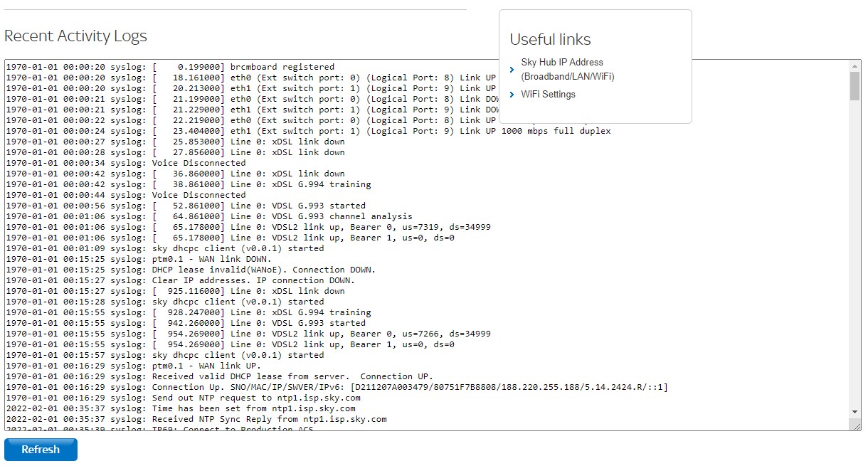Click the empty scrollbar track below the thumb

coord(855,253)
